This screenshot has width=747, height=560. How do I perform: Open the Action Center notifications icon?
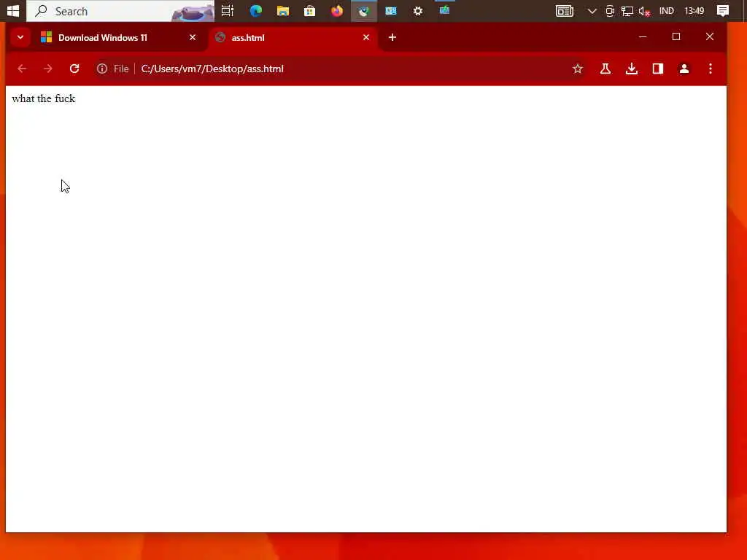(723, 10)
